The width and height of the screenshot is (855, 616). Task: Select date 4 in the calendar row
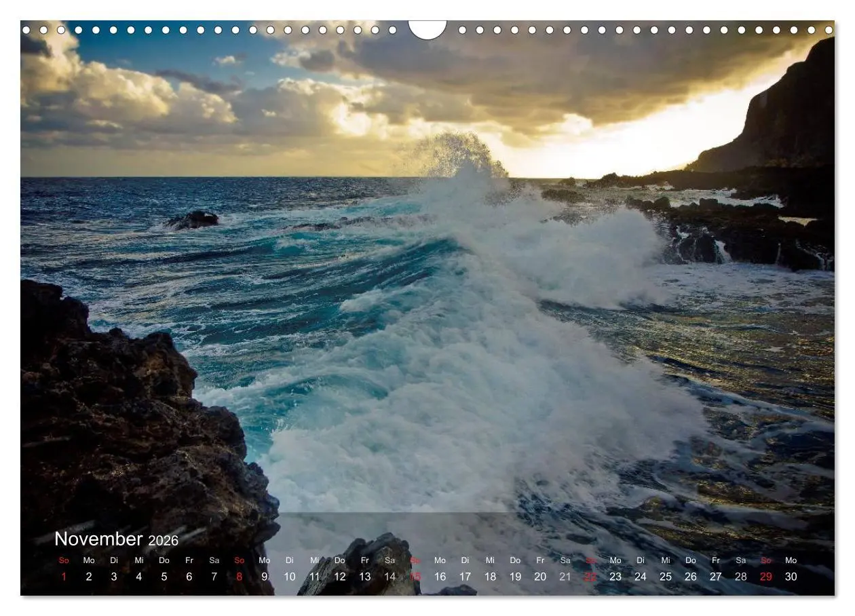click(139, 577)
